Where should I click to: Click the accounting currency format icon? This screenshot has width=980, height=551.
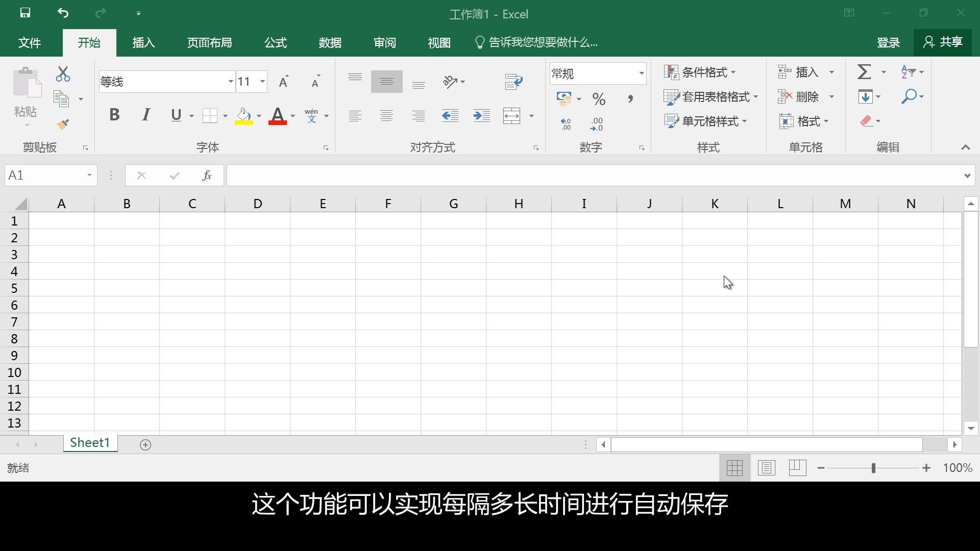[x=564, y=98]
